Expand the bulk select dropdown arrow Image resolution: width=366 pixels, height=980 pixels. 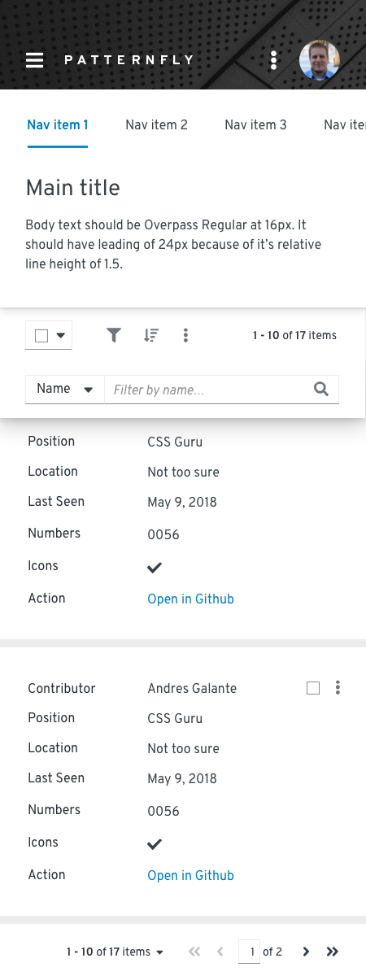click(61, 335)
